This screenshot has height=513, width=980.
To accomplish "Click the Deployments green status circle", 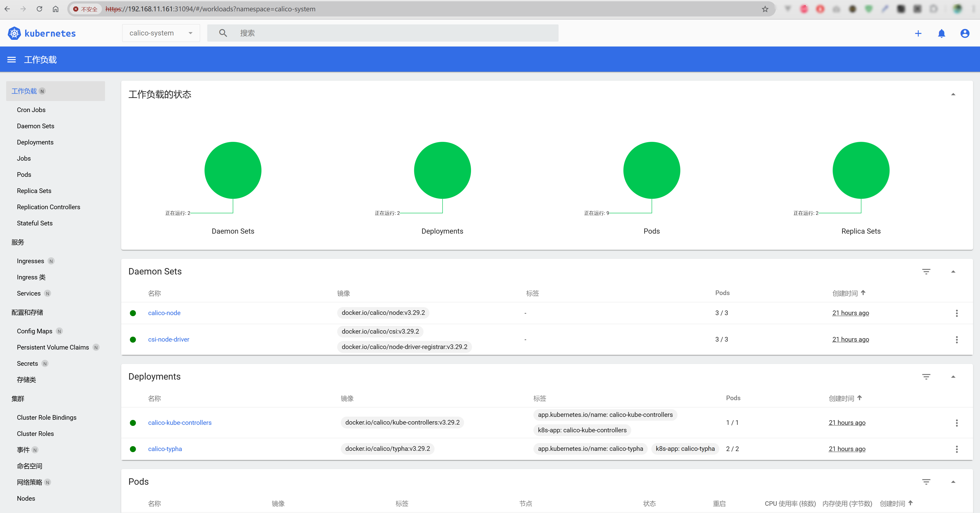I will pos(442,170).
